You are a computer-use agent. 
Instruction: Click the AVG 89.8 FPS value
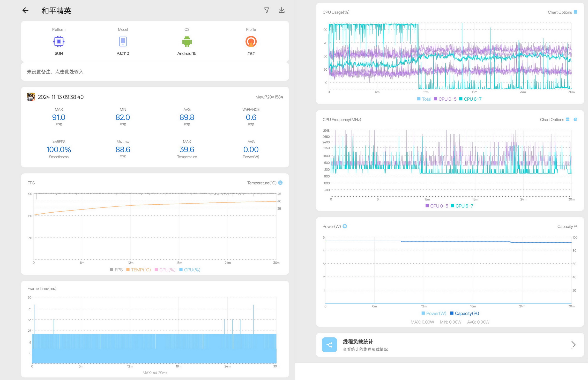(187, 117)
